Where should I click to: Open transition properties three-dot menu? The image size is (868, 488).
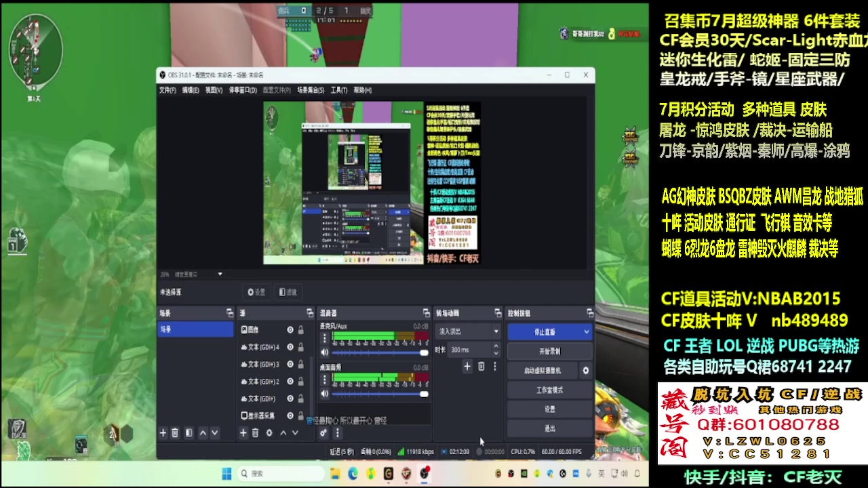pyautogui.click(x=494, y=366)
